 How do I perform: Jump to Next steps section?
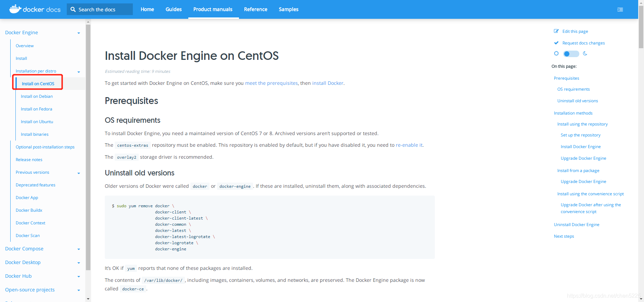(564, 236)
